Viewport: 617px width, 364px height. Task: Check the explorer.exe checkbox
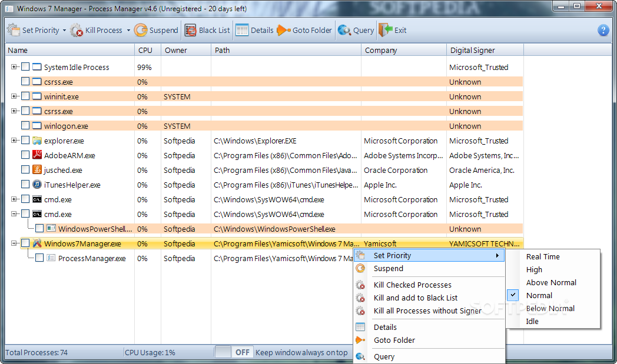25,141
